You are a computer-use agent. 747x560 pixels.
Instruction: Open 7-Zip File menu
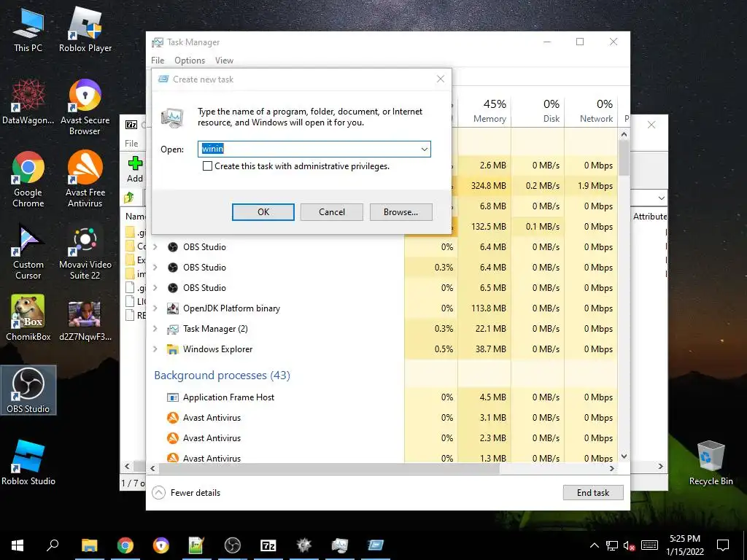pyautogui.click(x=131, y=144)
